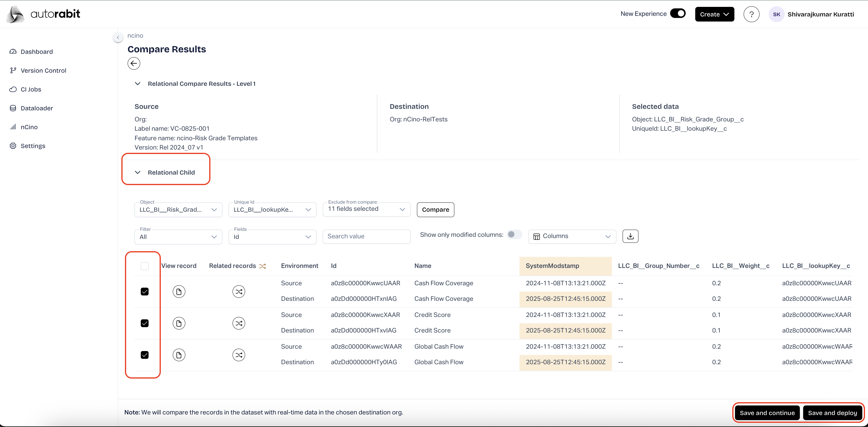868x427 pixels.
Task: Uncheck the Credit Score row checkbox
Action: point(145,323)
